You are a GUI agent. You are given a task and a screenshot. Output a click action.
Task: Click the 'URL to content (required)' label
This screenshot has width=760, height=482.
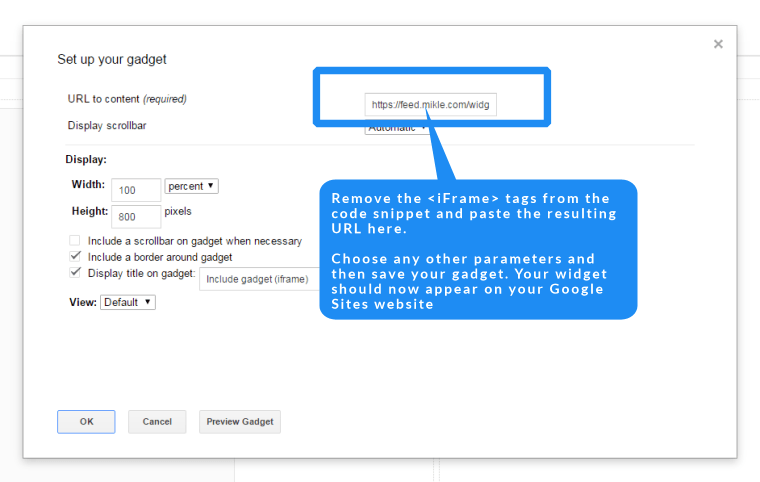pos(127,99)
